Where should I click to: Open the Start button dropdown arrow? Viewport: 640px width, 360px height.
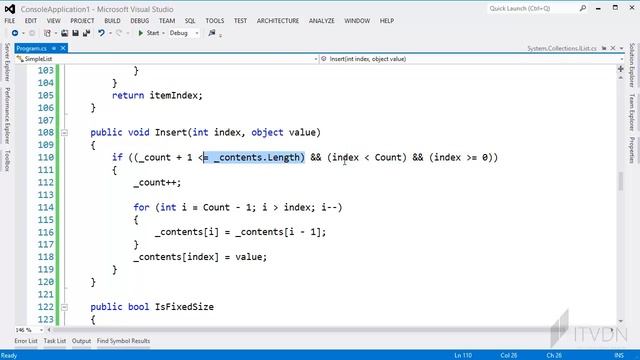[163, 33]
